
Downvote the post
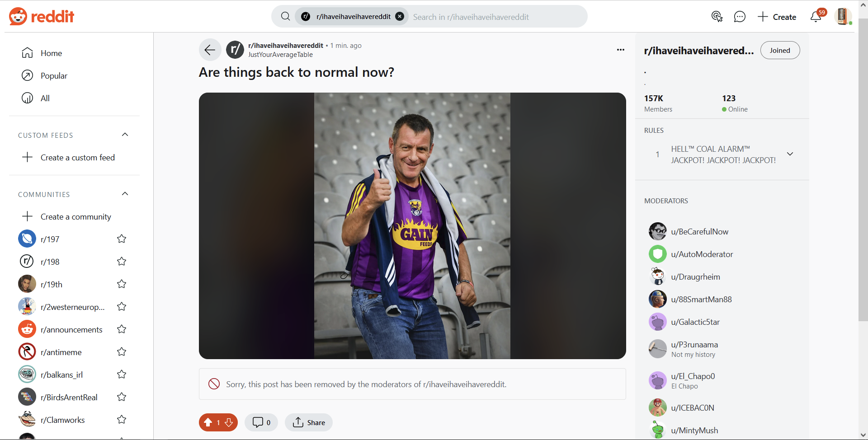point(229,422)
